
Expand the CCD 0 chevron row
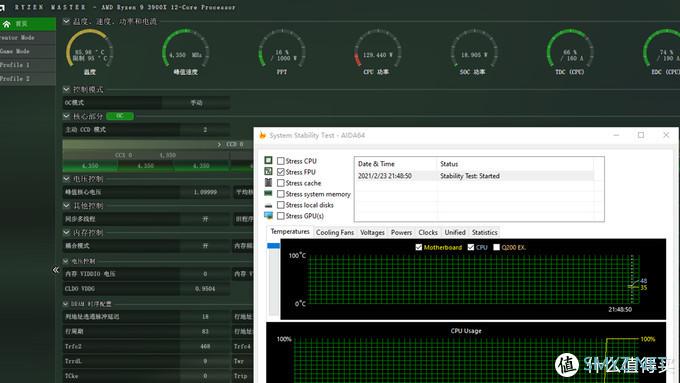pos(219,144)
